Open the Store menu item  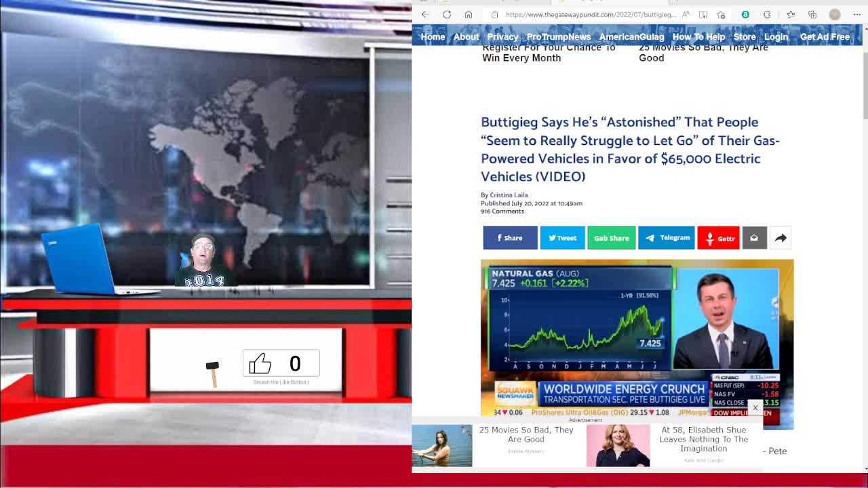[744, 37]
